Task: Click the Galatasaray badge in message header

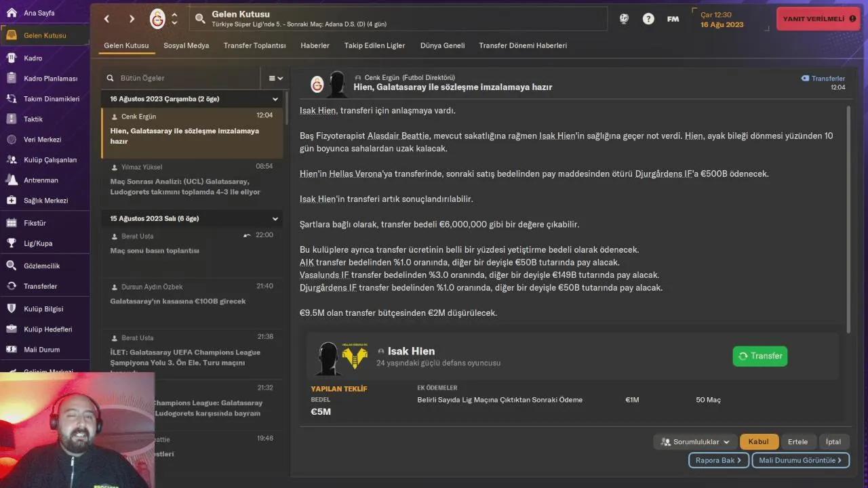Action: click(x=317, y=84)
